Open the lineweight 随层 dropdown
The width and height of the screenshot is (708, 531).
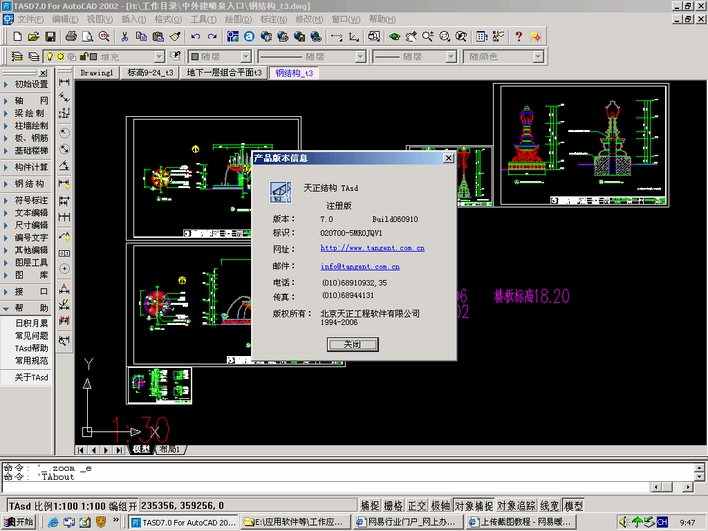tap(451, 56)
